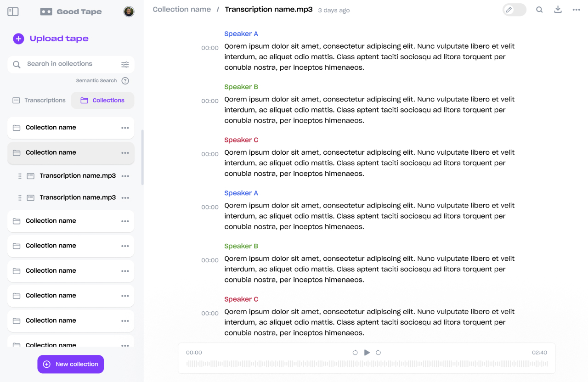Click the Upload tape button
The height and width of the screenshot is (382, 588).
click(x=51, y=39)
